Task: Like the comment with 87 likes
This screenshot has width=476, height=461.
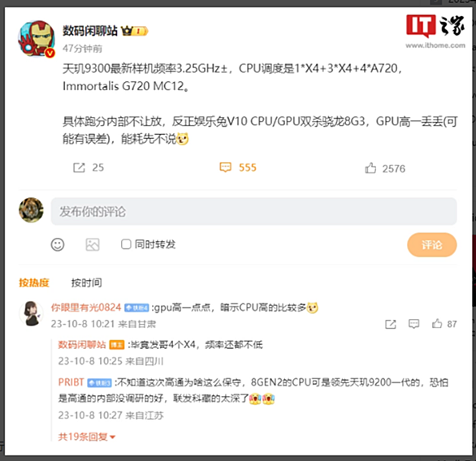Action: click(437, 324)
